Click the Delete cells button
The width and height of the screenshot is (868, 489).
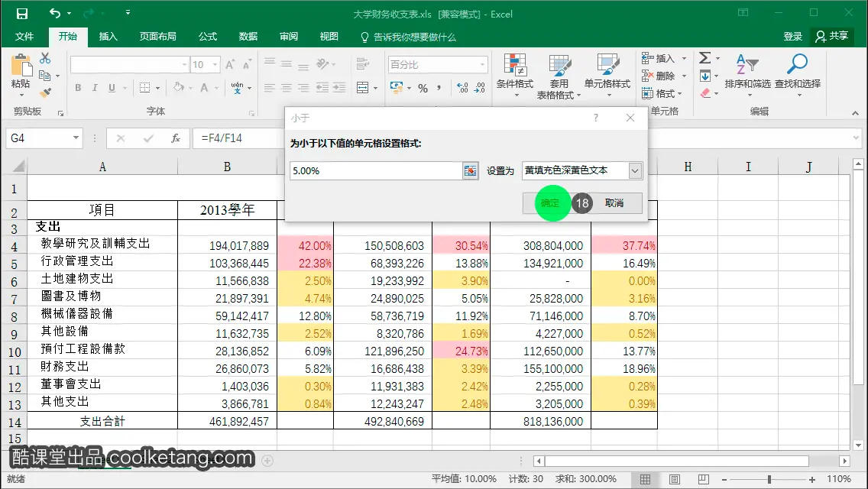[x=659, y=76]
